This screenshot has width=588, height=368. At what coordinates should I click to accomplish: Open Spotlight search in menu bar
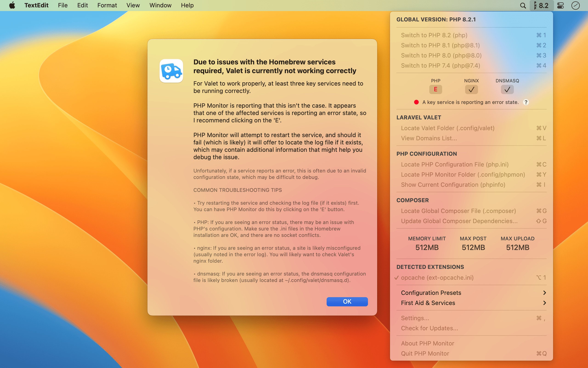click(x=523, y=5)
